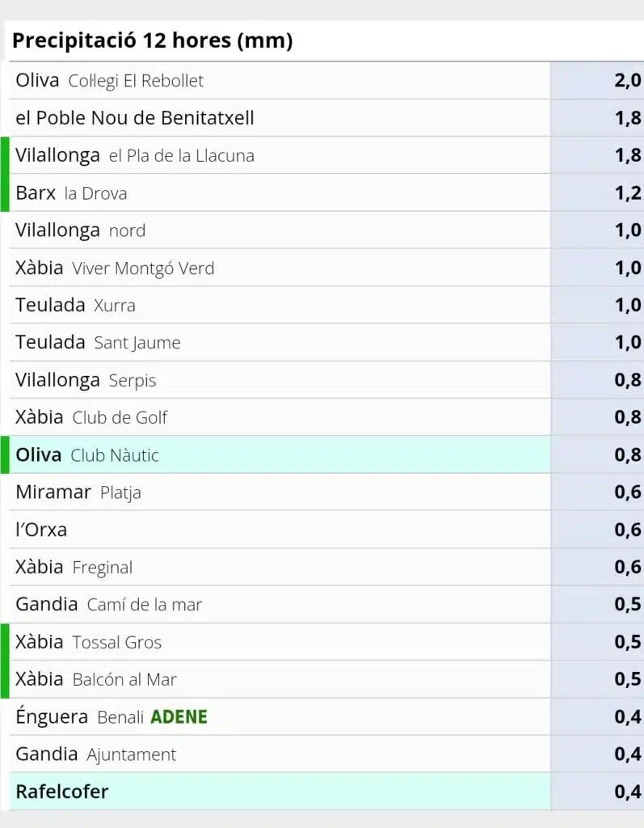Select Gandia Camí de la mar row
The height and width of the screenshot is (828, 644).
point(326,605)
